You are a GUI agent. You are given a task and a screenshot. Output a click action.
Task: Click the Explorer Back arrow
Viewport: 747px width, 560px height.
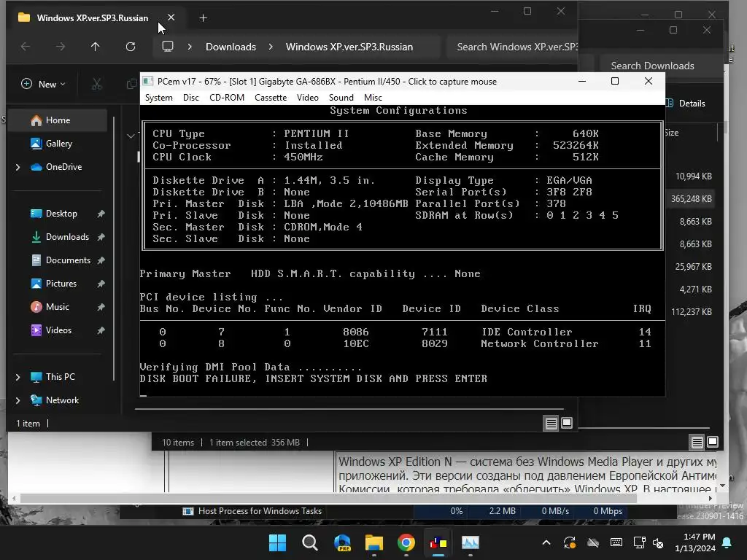[26, 47]
